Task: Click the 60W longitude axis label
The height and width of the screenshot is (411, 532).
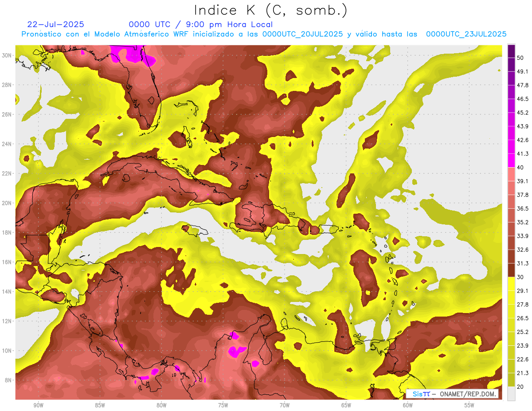Action: point(408,406)
